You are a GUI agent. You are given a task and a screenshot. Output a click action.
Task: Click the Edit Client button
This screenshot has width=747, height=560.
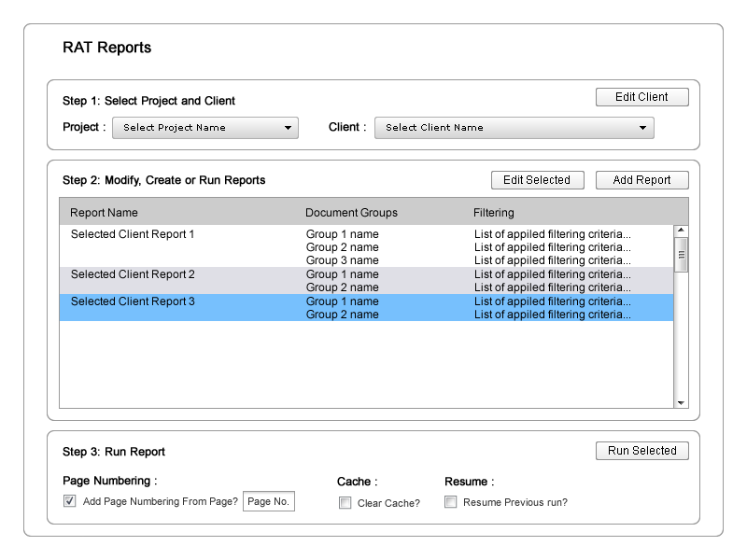[641, 97]
